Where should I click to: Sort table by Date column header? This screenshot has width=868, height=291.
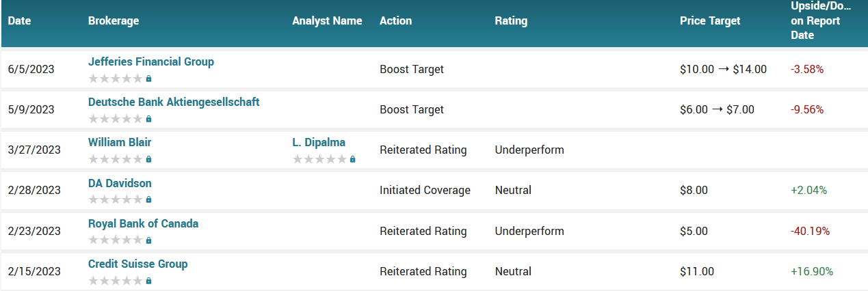tap(20, 20)
